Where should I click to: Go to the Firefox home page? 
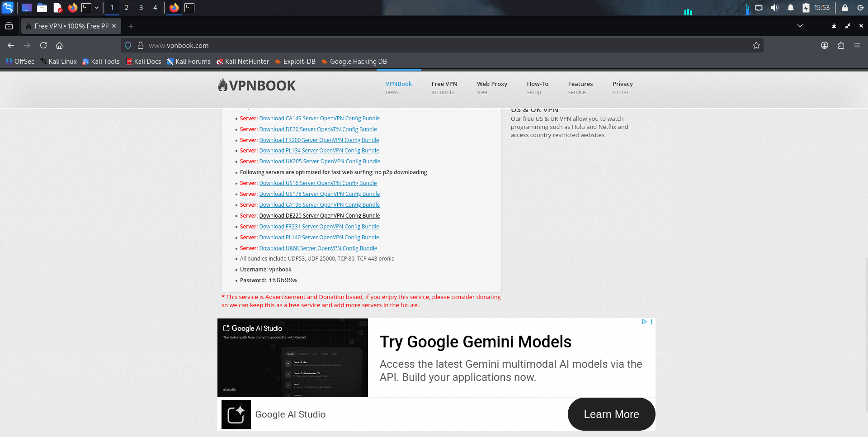[x=59, y=45]
